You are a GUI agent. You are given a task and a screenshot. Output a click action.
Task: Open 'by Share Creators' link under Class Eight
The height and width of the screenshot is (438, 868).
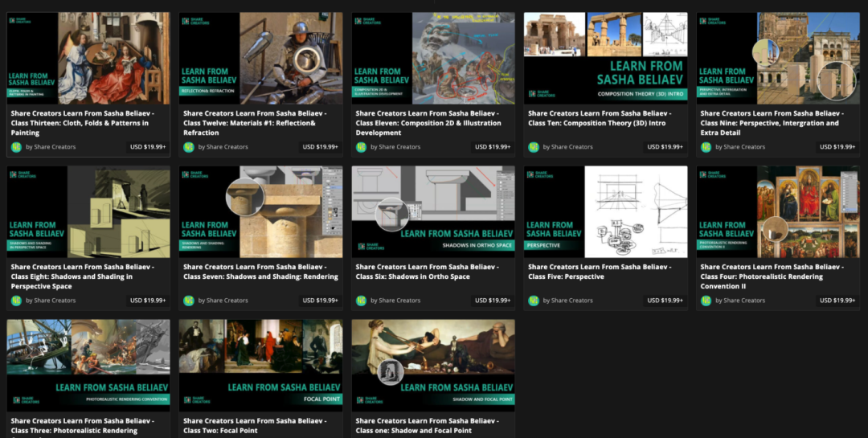[x=51, y=301]
